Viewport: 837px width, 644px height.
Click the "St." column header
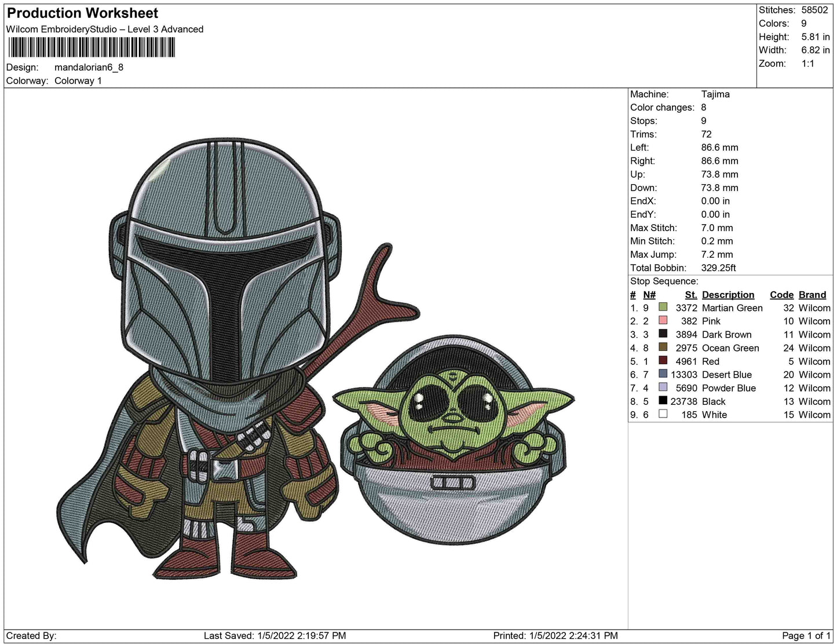pos(691,295)
